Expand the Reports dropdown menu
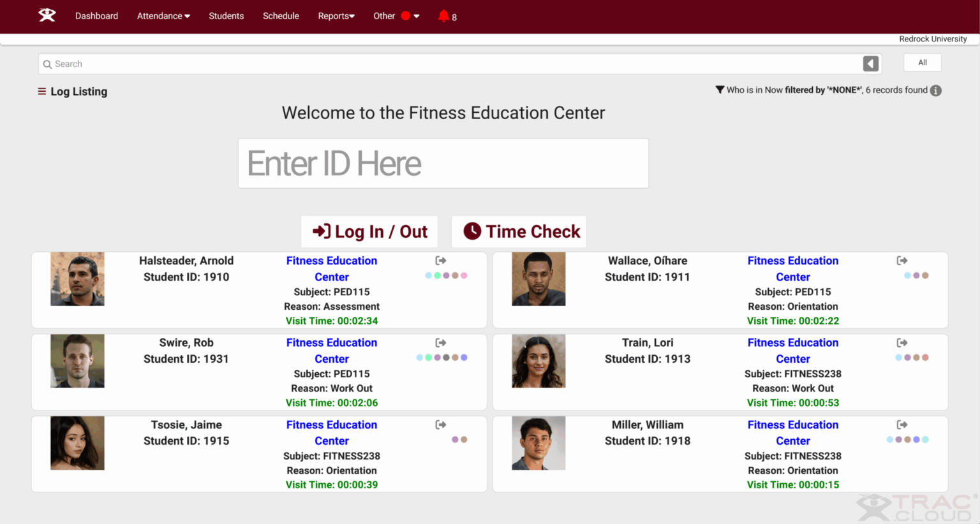The width and height of the screenshot is (980, 524). pos(336,16)
